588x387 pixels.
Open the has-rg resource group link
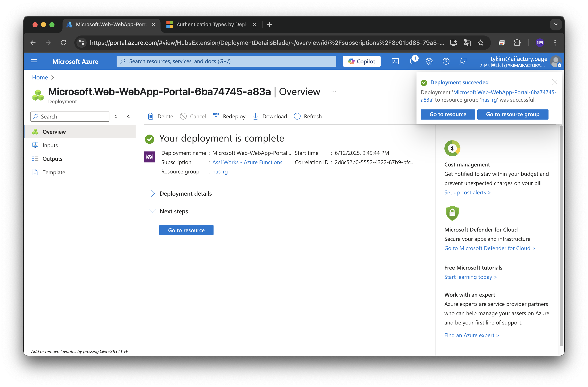(x=220, y=172)
